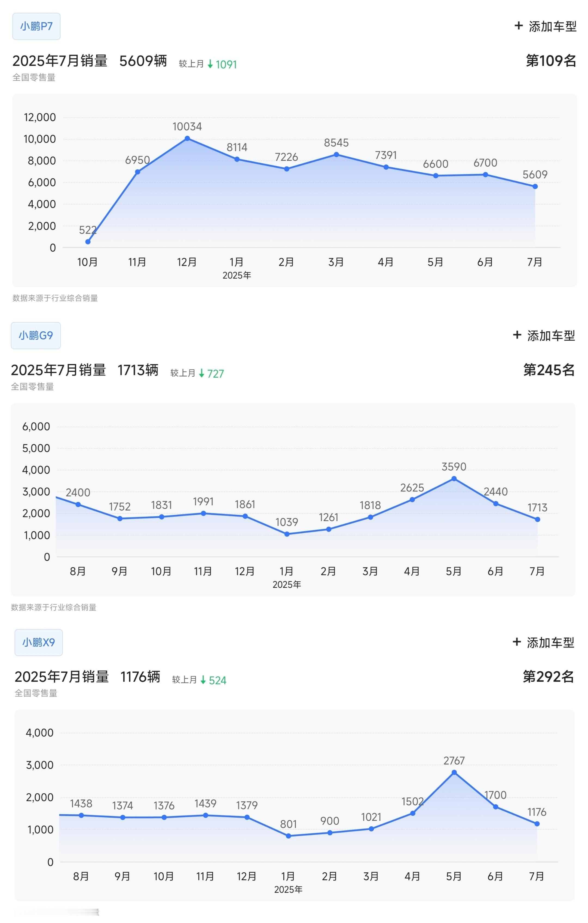Click the 第245名 ranking text

pyautogui.click(x=549, y=370)
